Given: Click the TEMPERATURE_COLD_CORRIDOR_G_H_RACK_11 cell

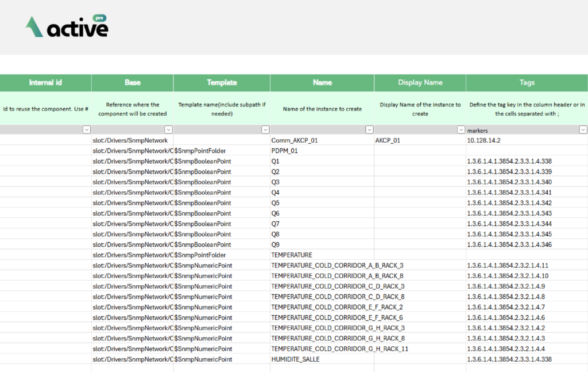Looking at the screenshot, I should (x=339, y=349).
